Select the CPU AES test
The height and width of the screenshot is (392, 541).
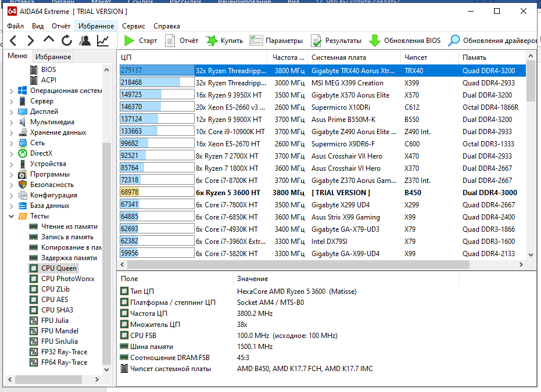click(49, 300)
